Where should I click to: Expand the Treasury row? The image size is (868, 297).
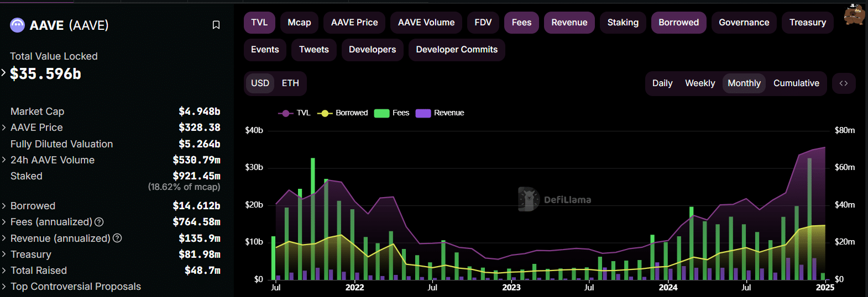click(4, 254)
